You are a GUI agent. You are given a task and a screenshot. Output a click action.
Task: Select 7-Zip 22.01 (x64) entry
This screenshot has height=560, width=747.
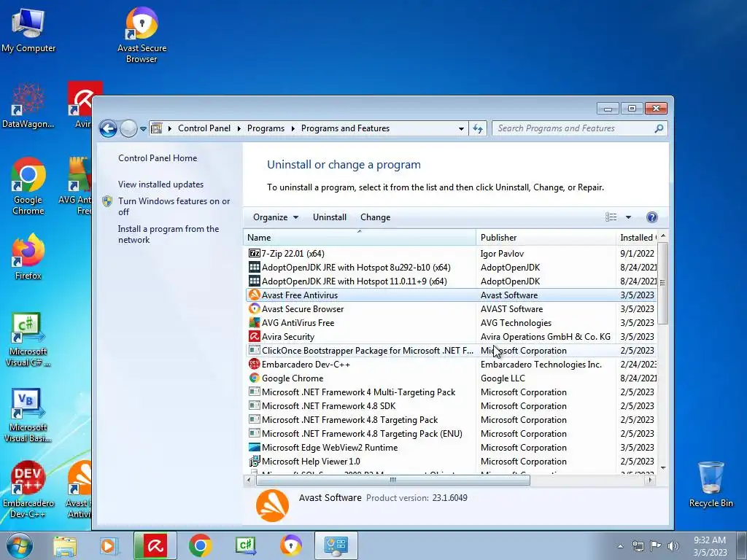coord(451,253)
